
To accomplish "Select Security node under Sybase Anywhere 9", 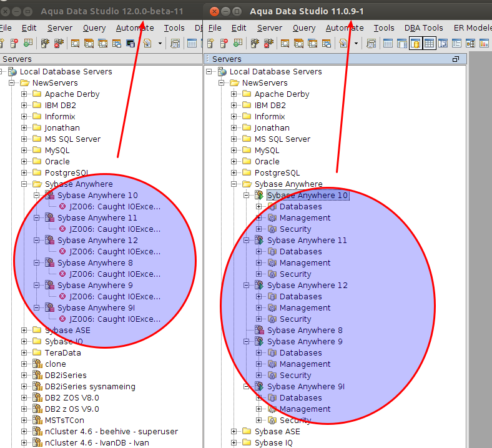I will (x=295, y=376).
